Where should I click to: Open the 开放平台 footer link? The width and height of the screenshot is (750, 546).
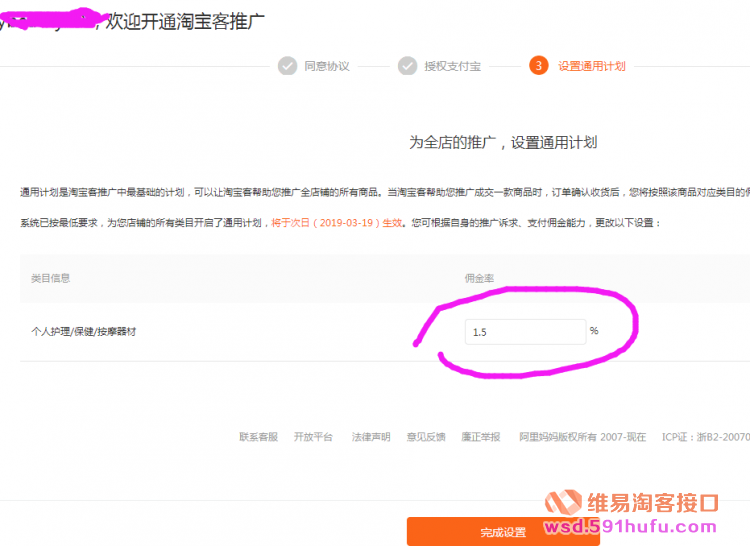[313, 437]
